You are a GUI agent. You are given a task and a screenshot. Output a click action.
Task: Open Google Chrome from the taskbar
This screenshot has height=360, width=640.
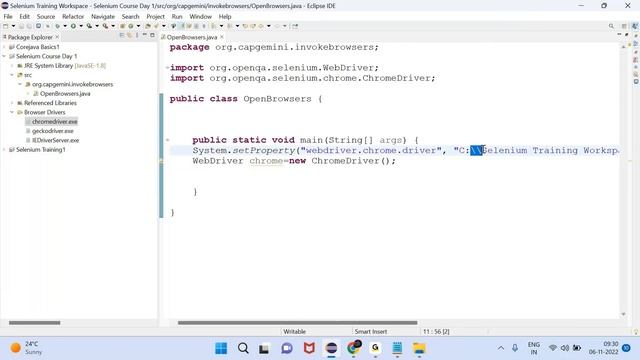(353, 349)
